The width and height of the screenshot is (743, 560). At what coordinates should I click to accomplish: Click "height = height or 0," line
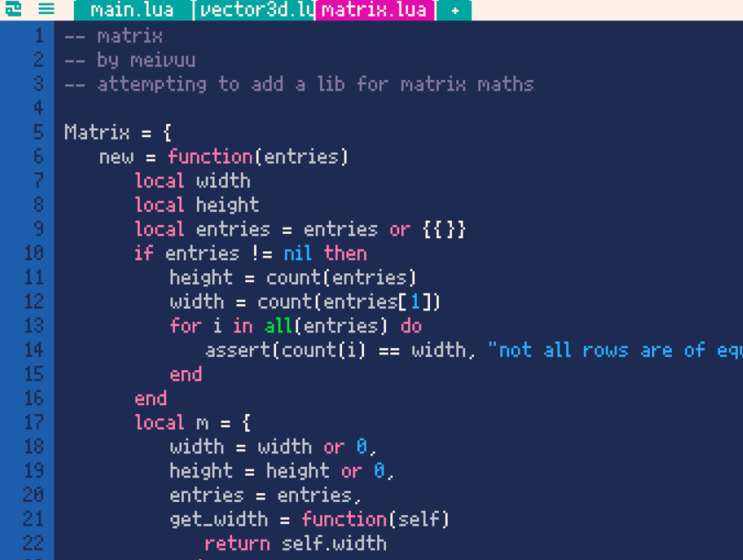(x=282, y=471)
